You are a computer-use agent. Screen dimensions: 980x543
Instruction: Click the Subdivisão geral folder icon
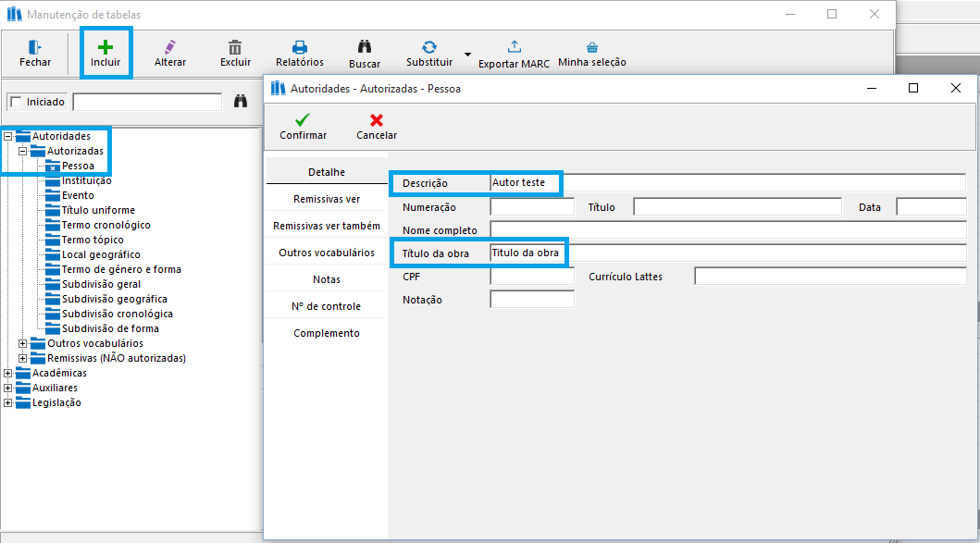point(53,284)
